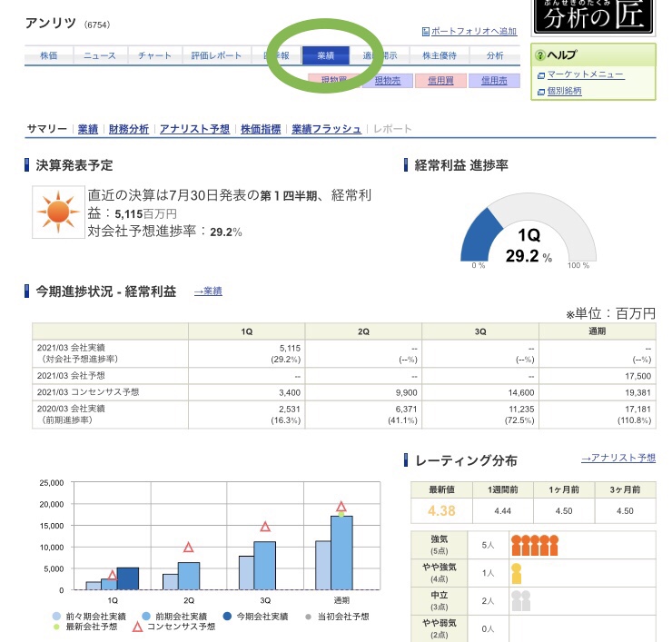
Task: Click the 分析の匠 banner
Action: (x=593, y=17)
